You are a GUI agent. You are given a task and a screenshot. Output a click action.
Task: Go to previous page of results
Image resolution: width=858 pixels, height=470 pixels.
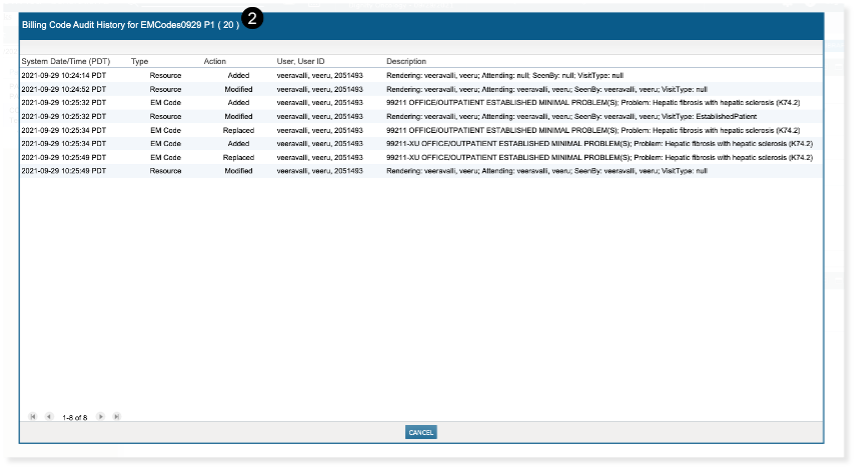(49, 416)
